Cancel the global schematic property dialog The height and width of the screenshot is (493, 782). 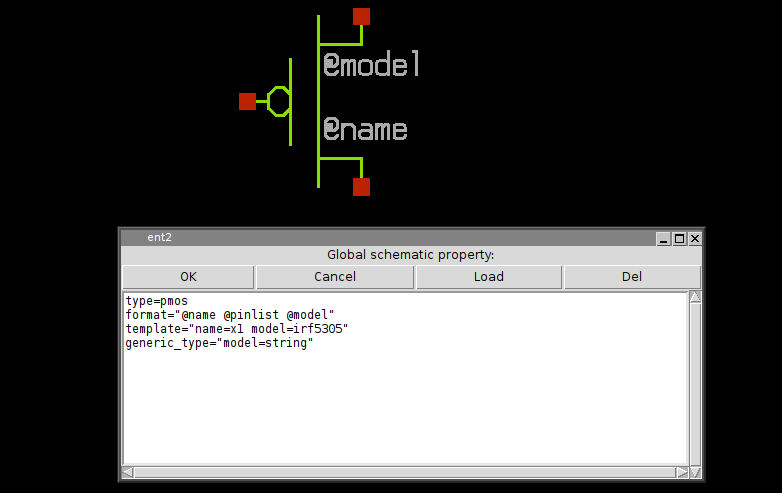(335, 277)
